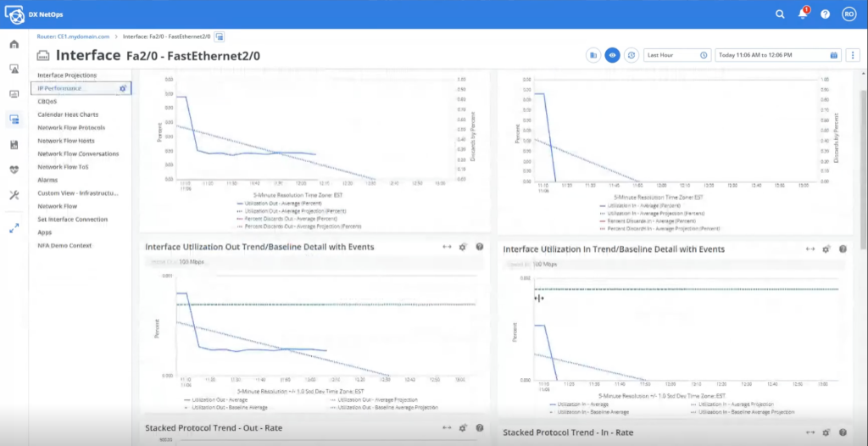868x446 pixels.
Task: Click the Interface Projections link
Action: point(67,75)
